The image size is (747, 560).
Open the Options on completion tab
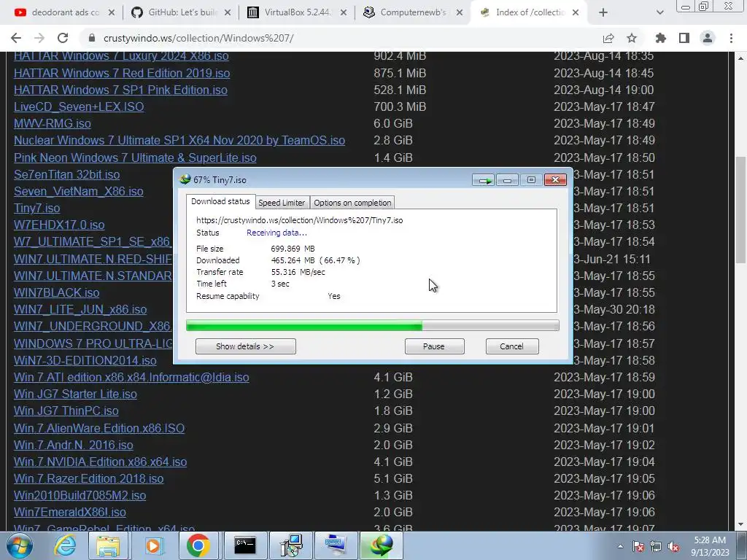[x=352, y=203]
